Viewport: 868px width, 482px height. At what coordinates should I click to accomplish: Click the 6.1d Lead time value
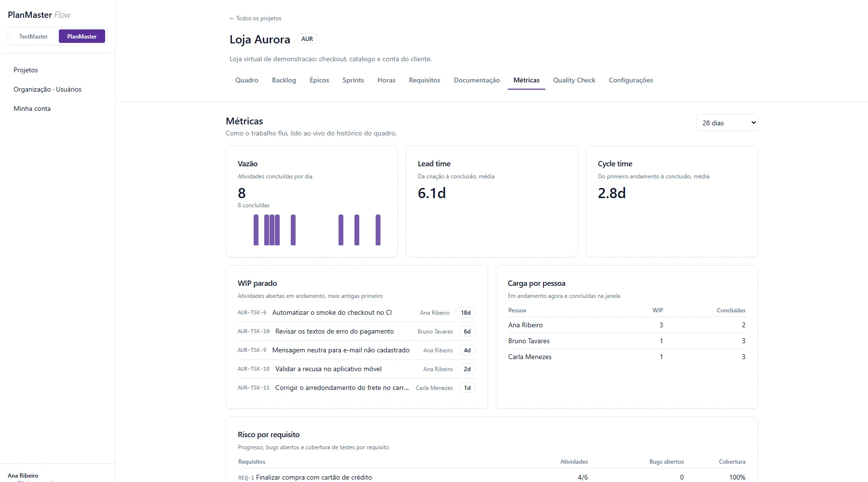pyautogui.click(x=432, y=193)
